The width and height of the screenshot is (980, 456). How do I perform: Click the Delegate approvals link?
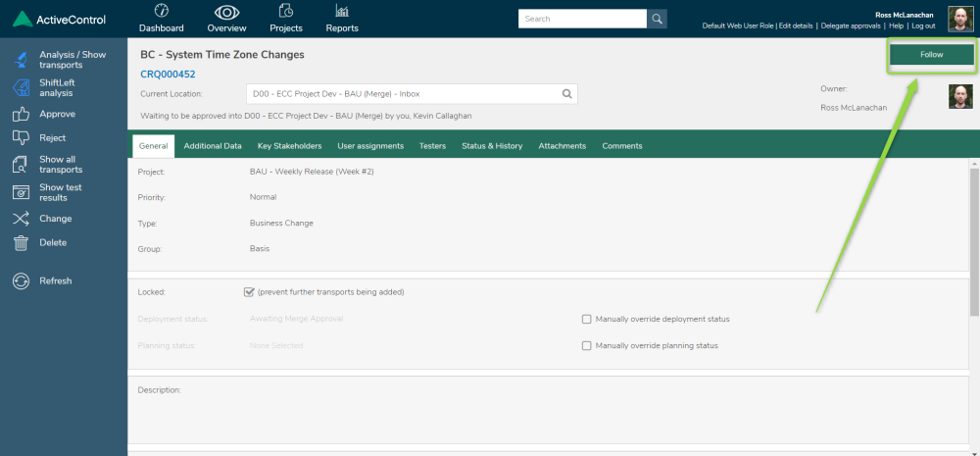(x=851, y=26)
